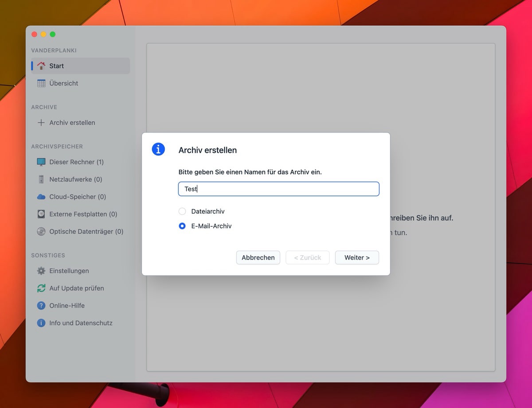Click the archive name text field
532x408 pixels.
pyautogui.click(x=278, y=189)
